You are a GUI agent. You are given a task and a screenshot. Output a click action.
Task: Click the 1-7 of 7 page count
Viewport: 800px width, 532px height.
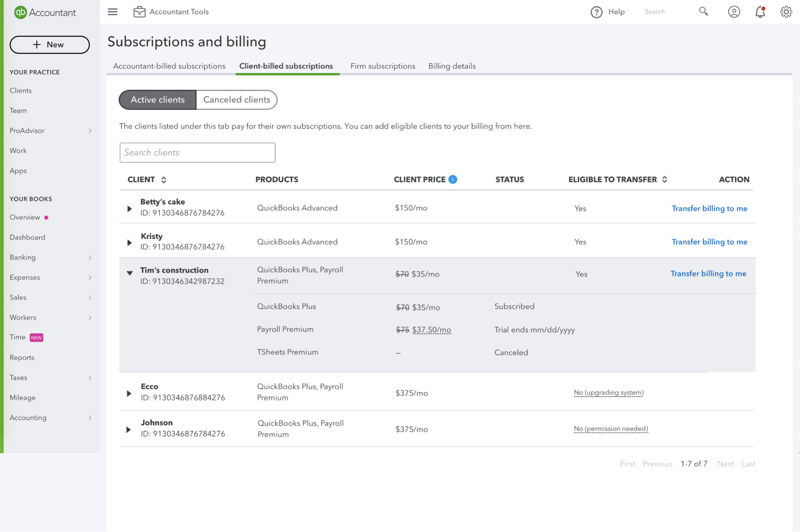click(x=694, y=464)
